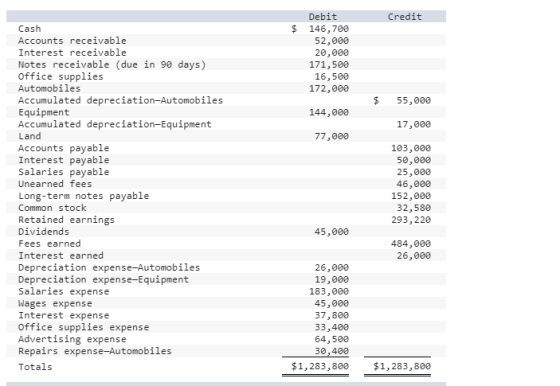Click the Credit column header

pos(405,17)
